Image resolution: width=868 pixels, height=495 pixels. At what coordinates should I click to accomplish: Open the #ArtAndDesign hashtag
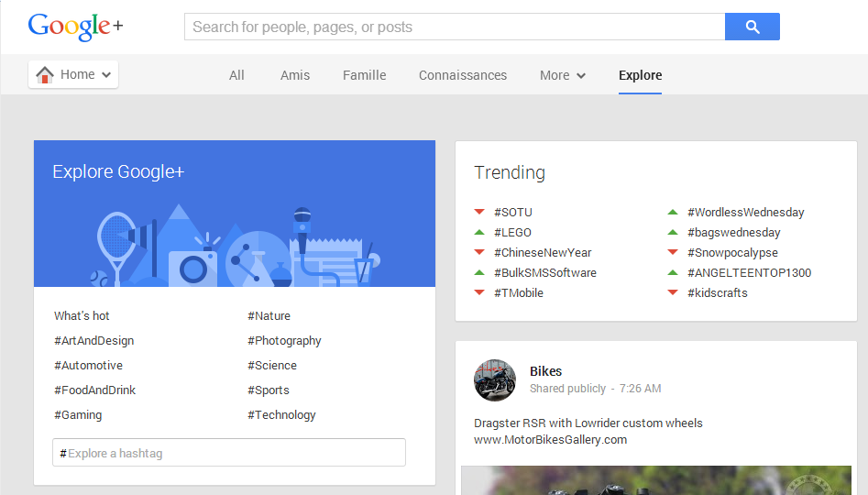point(94,340)
